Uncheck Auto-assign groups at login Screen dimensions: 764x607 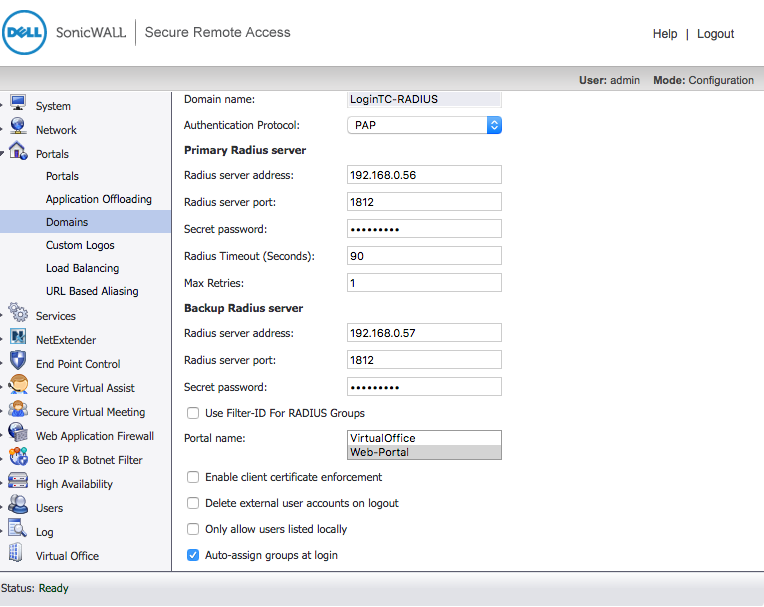click(x=193, y=555)
